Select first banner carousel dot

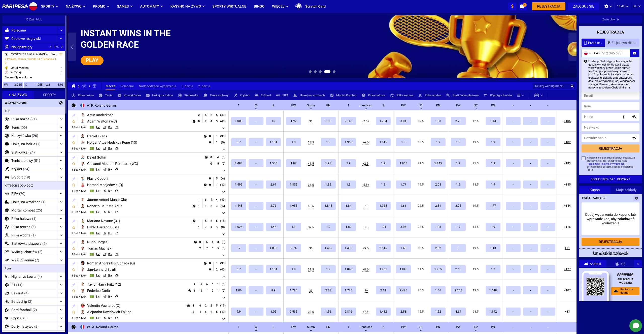point(310,72)
